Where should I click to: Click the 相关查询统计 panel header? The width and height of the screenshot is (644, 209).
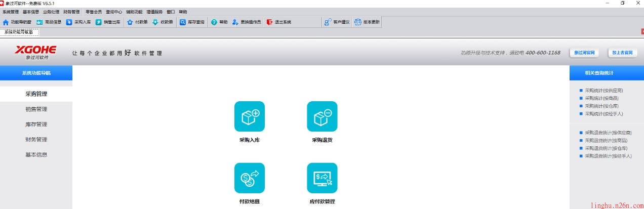coord(607,73)
